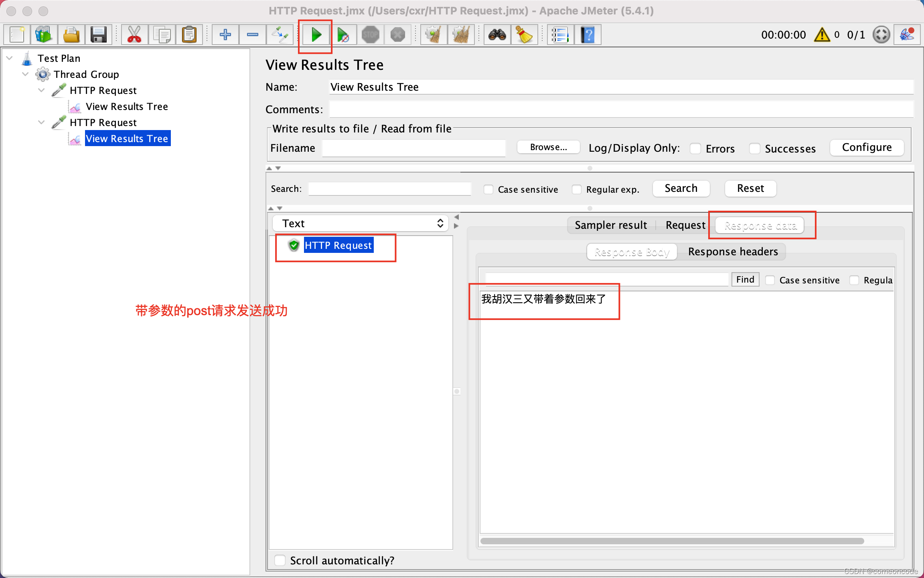Toggle the Regula checkbox next to Find

[x=854, y=280]
